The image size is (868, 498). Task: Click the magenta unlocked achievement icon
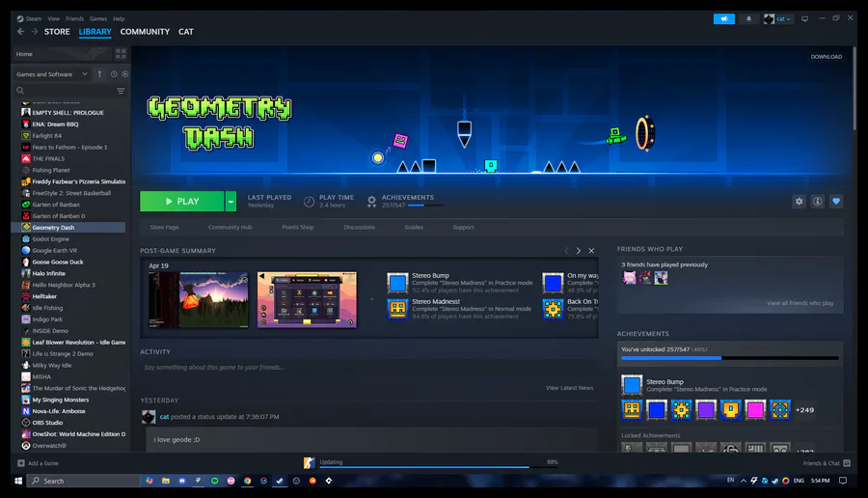tap(755, 410)
